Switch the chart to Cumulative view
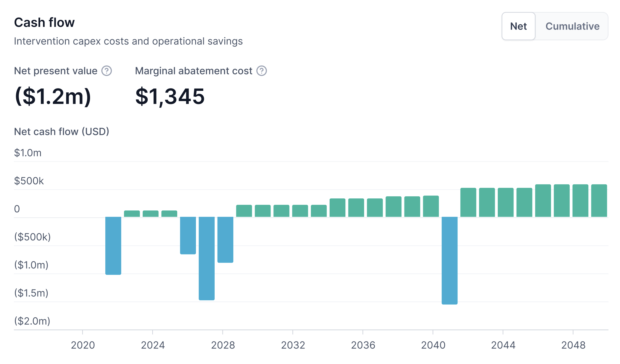The height and width of the screenshot is (364, 620). point(572,26)
